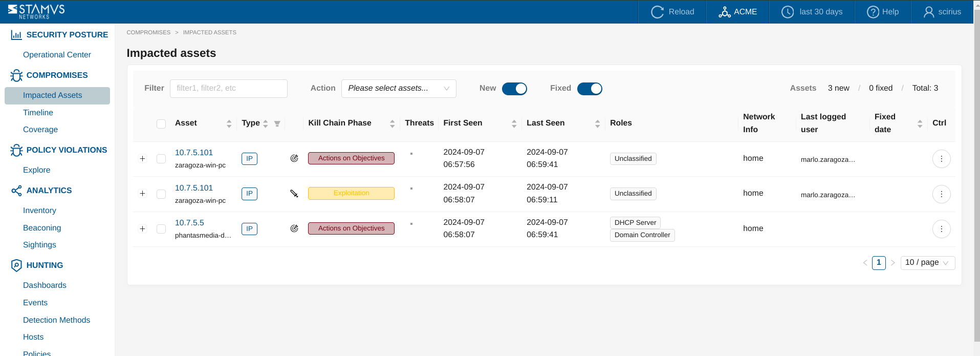Open the 10.7.5.5 asset link
This screenshot has height=356, width=980.
(189, 223)
